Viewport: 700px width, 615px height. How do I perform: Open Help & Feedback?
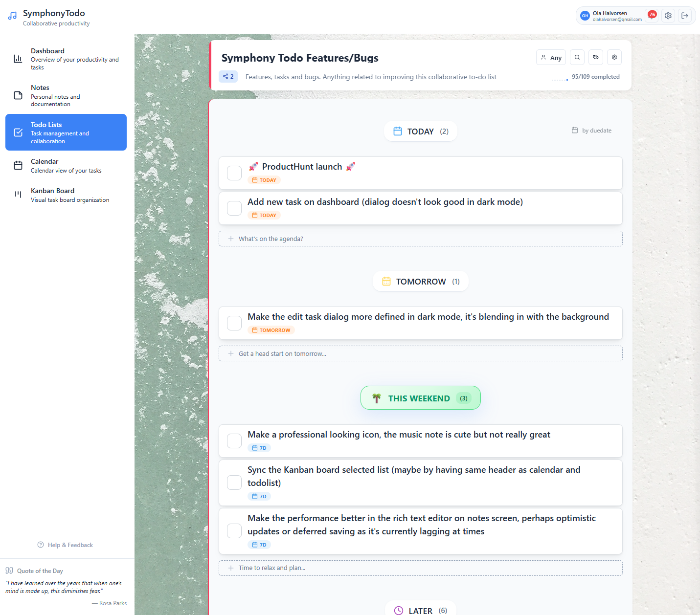click(65, 545)
